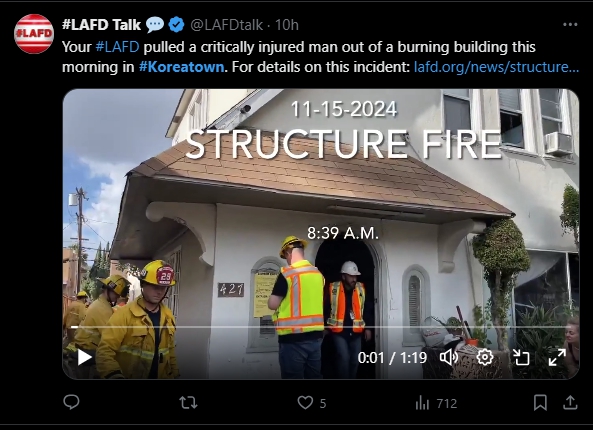Expand the video to fullscreen
This screenshot has width=593, height=430.
[x=557, y=357]
